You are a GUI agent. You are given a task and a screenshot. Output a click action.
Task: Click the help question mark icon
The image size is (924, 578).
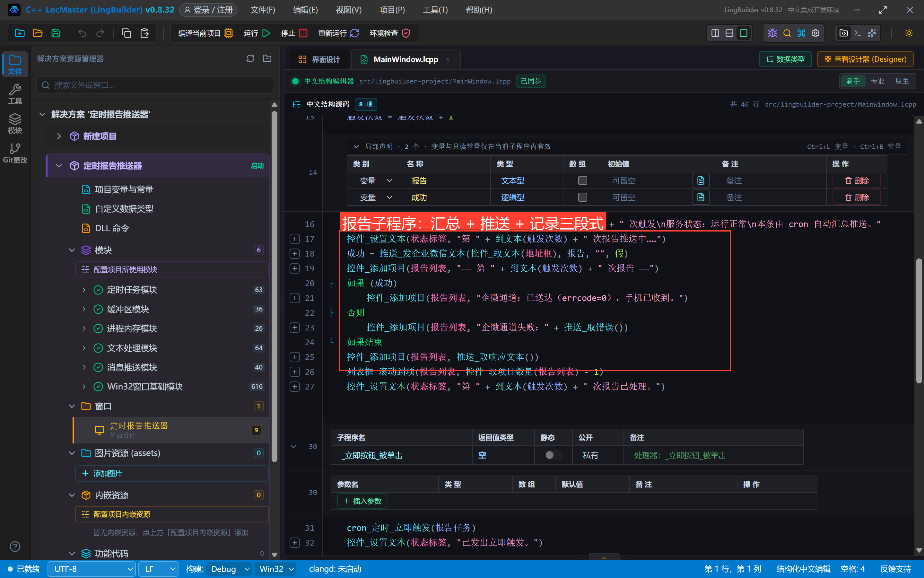pyautogui.click(x=15, y=546)
